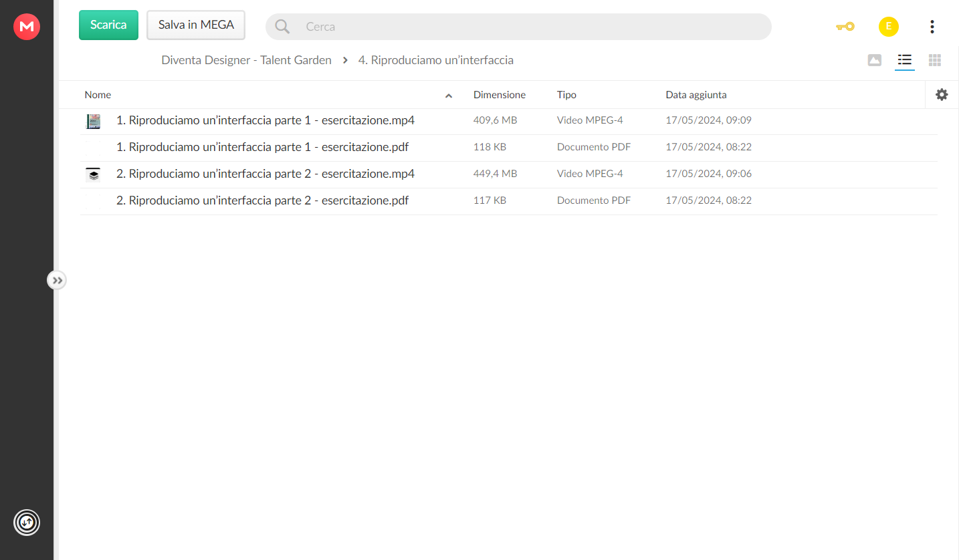Image resolution: width=959 pixels, height=560 pixels.
Task: Select the parte 1 esercitazione.mp4 video thumbnail
Action: pyautogui.click(x=94, y=121)
